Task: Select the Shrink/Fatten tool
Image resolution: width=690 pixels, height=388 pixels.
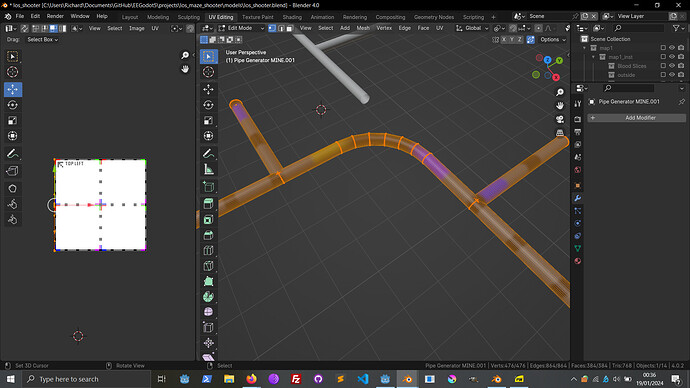Action: 209,343
